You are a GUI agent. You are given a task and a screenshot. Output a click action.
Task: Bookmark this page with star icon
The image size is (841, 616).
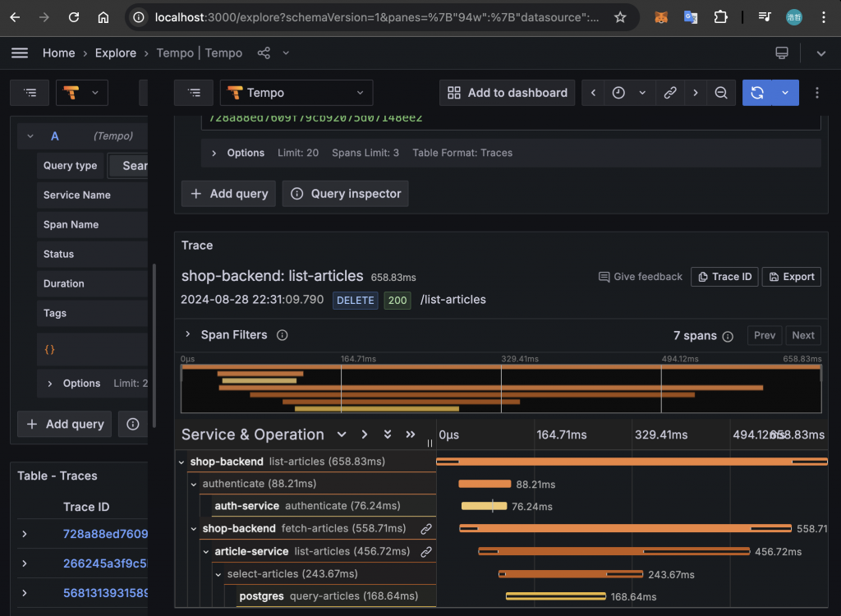coord(620,18)
